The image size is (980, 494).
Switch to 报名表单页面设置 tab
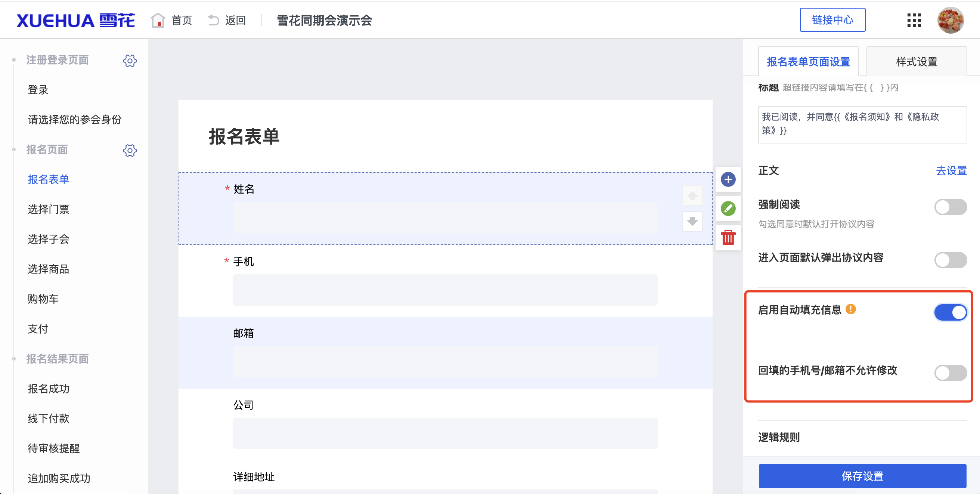[808, 62]
